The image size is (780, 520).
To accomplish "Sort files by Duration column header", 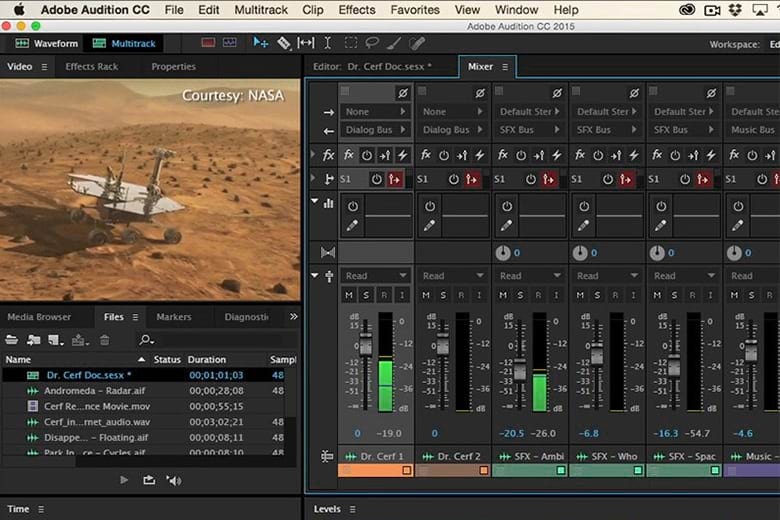I will pos(206,359).
